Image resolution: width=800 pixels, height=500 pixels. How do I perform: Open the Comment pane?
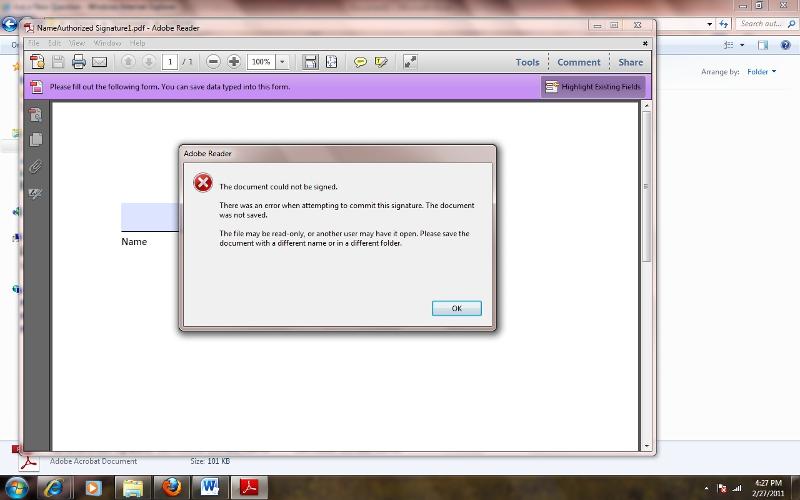(x=579, y=62)
